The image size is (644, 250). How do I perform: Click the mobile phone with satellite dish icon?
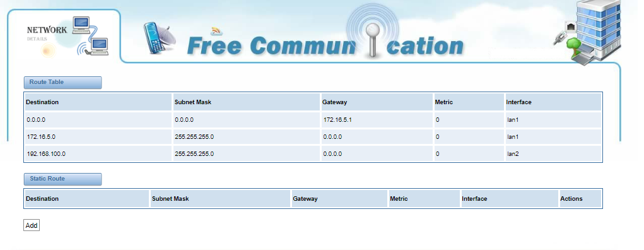(x=160, y=38)
